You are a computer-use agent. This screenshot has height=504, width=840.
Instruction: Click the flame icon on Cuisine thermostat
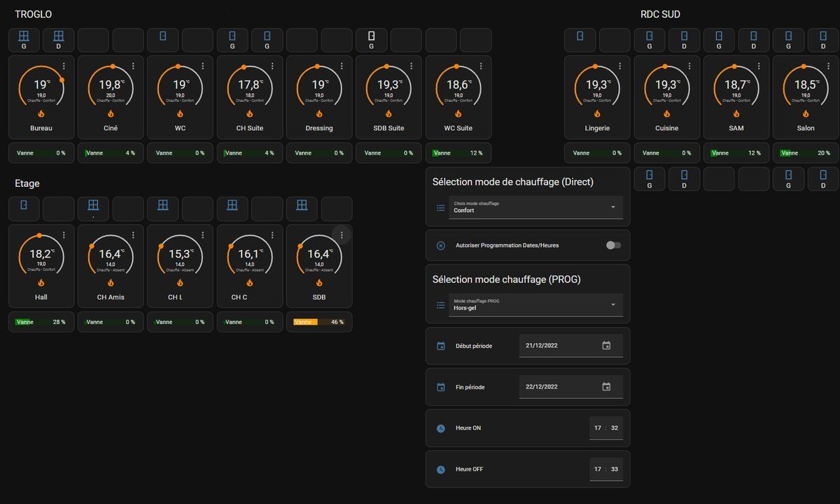click(666, 113)
